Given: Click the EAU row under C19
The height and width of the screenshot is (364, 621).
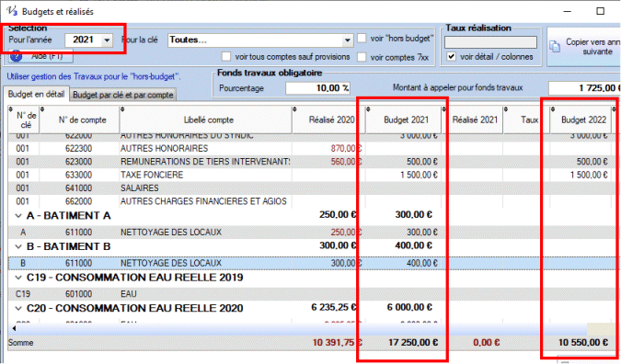Looking at the screenshot, I should [313, 294].
